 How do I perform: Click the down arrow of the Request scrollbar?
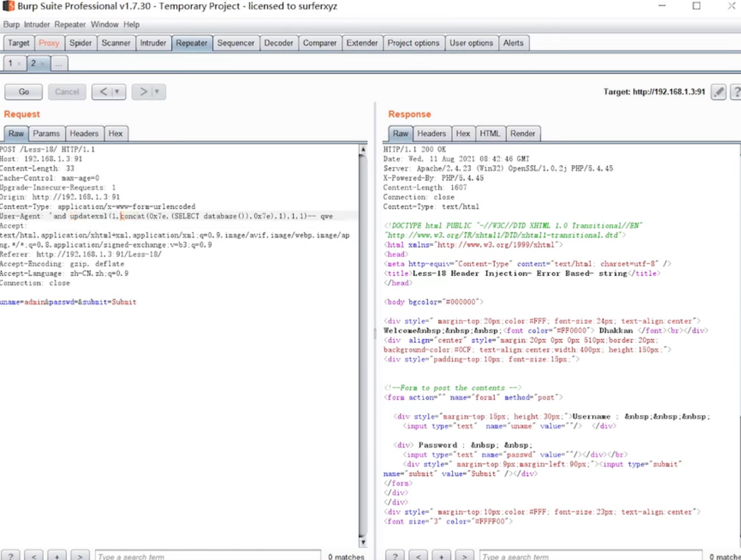click(363, 542)
